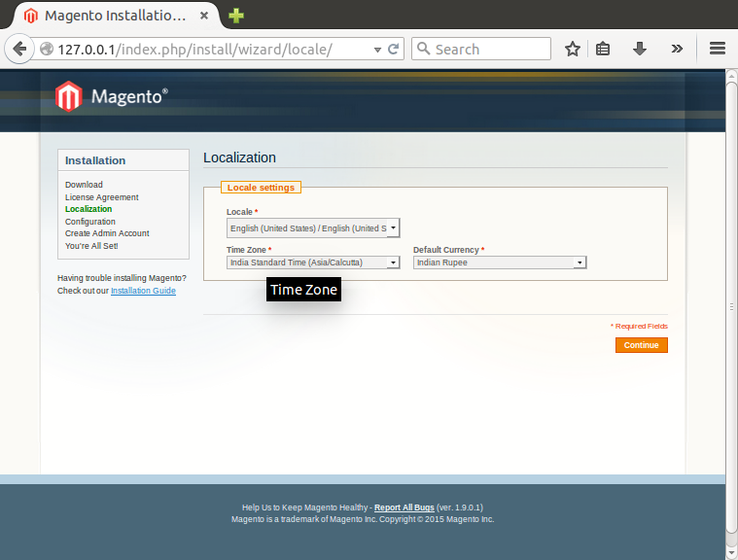The height and width of the screenshot is (560, 738).
Task: Open the downloads arrow icon
Action: pos(639,49)
